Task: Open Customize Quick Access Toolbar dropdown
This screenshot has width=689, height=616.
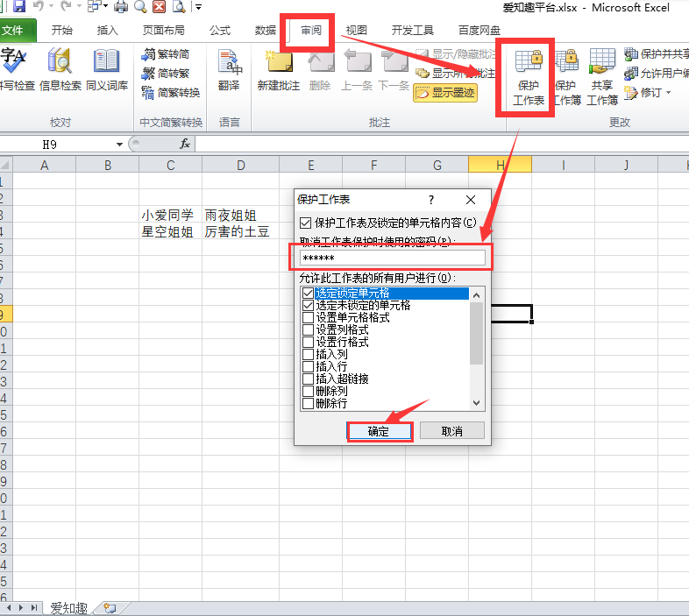Action: pos(199,7)
